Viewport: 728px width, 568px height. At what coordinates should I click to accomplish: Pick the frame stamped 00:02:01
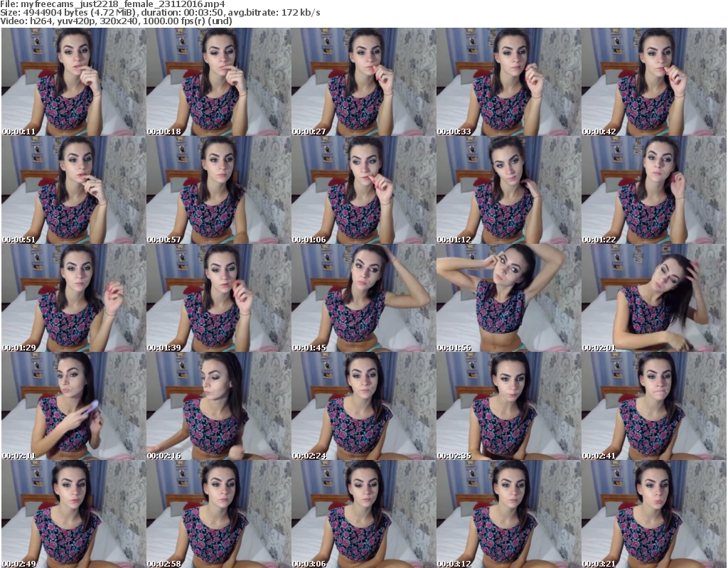[x=653, y=298]
